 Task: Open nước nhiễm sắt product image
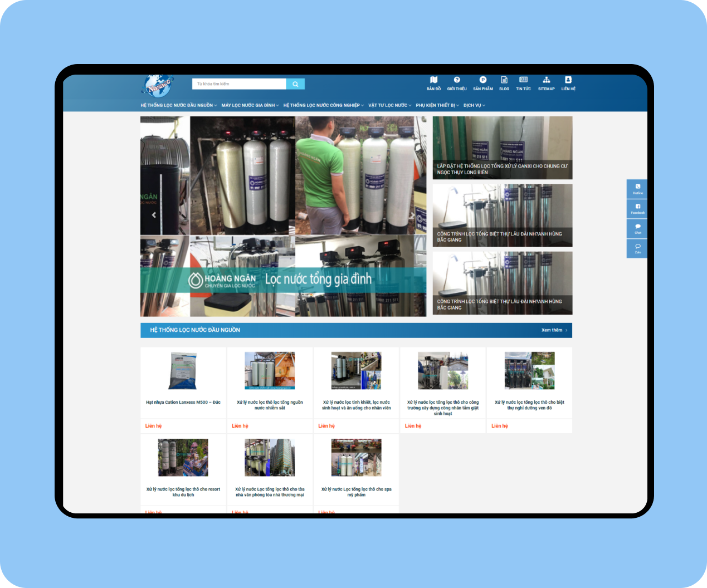pyautogui.click(x=270, y=371)
